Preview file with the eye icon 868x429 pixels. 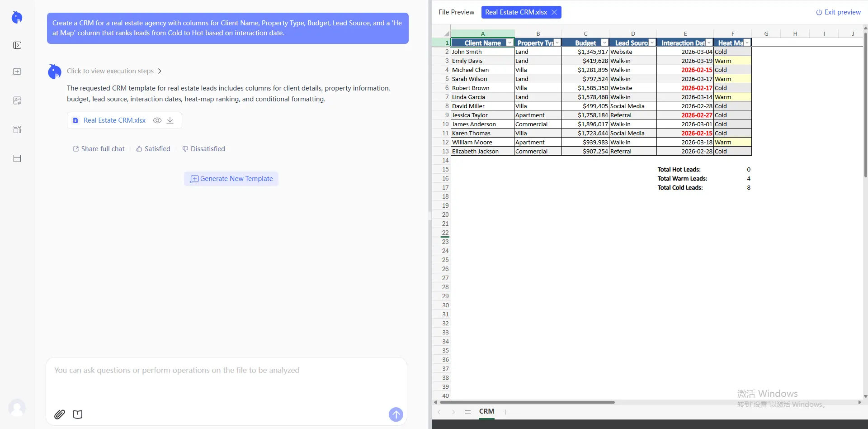coord(157,120)
